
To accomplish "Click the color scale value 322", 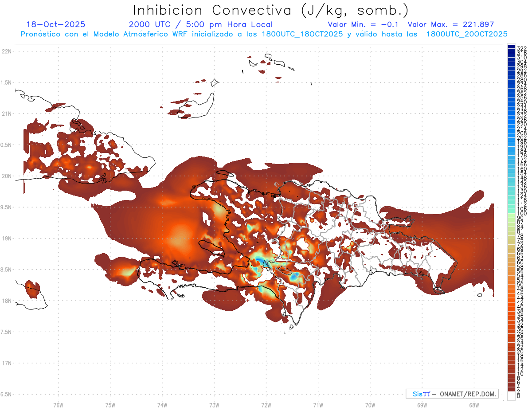I will pos(521,48).
